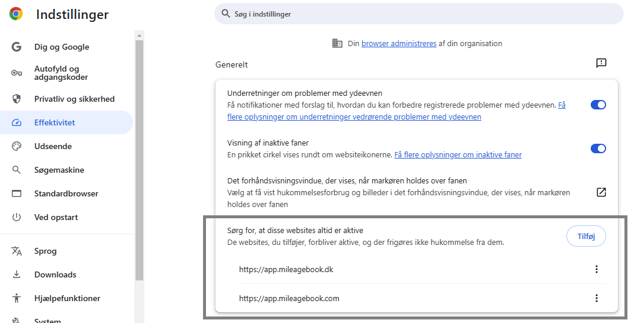Click Sørg for, at disse websites altid er aktive
This screenshot has width=644, height=323.
point(295,231)
